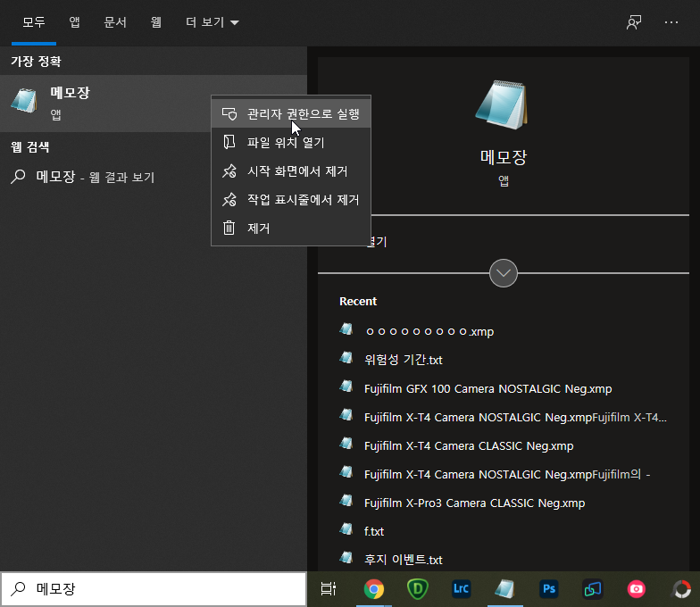Click the file icon beside 후지 이벤트.txt
Image resolution: width=700 pixels, height=607 pixels.
(346, 557)
